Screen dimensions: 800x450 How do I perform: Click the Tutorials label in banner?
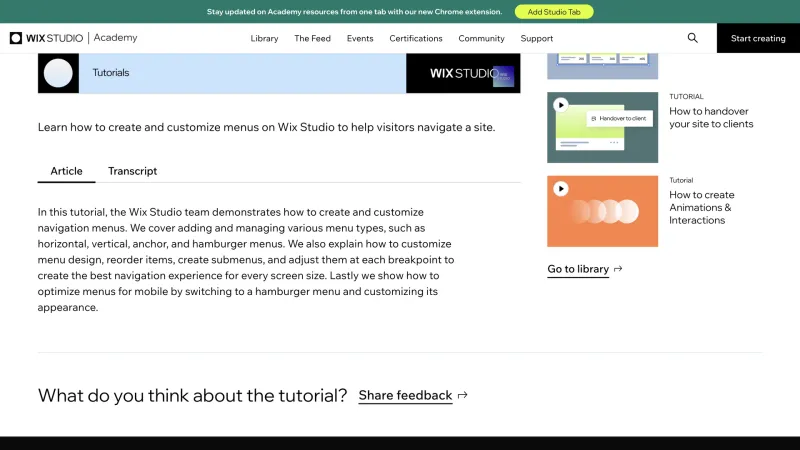[111, 72]
